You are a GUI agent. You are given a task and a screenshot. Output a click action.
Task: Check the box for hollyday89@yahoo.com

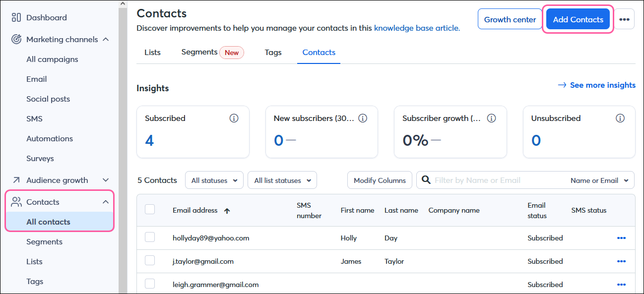150,237
